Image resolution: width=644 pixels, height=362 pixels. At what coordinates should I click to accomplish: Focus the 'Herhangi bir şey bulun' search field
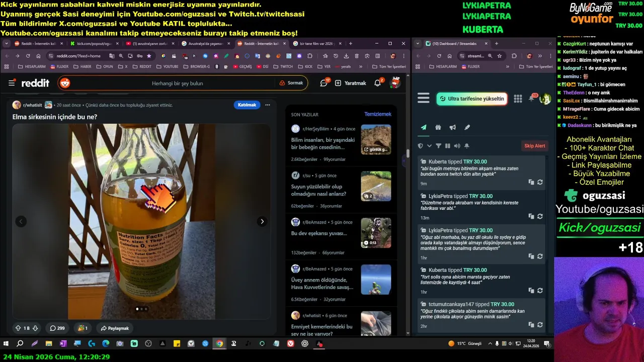click(x=178, y=83)
